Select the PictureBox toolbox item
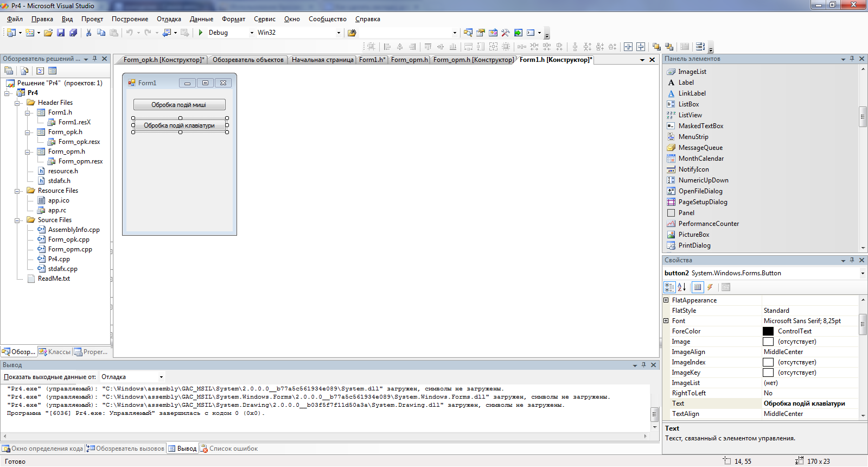 tap(693, 235)
